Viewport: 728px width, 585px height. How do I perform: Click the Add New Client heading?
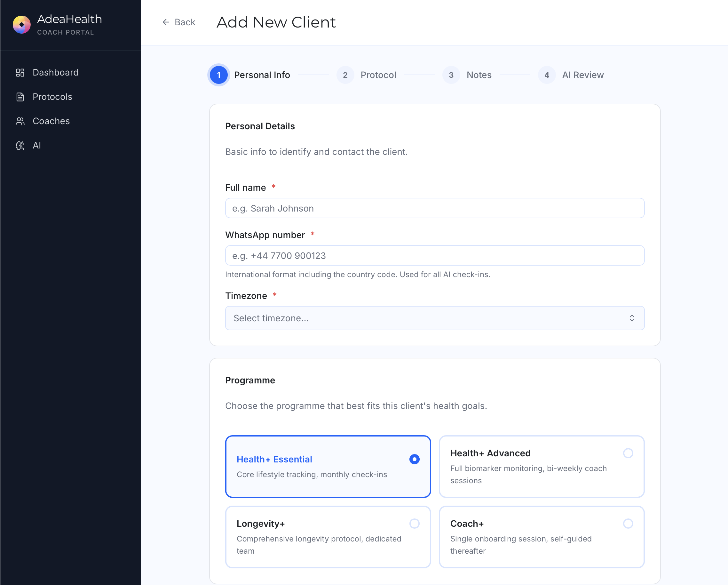coord(276,22)
